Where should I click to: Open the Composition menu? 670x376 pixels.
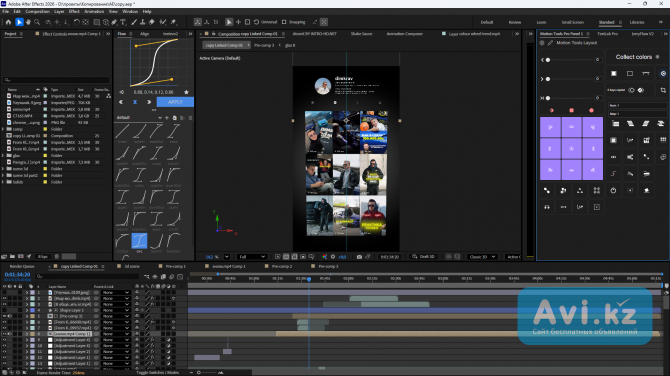[38, 12]
